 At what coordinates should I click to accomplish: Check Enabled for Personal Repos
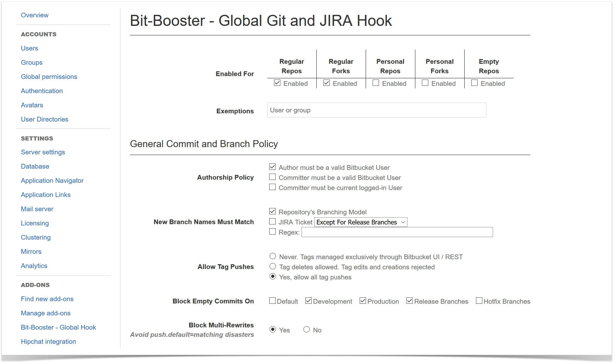click(x=376, y=83)
